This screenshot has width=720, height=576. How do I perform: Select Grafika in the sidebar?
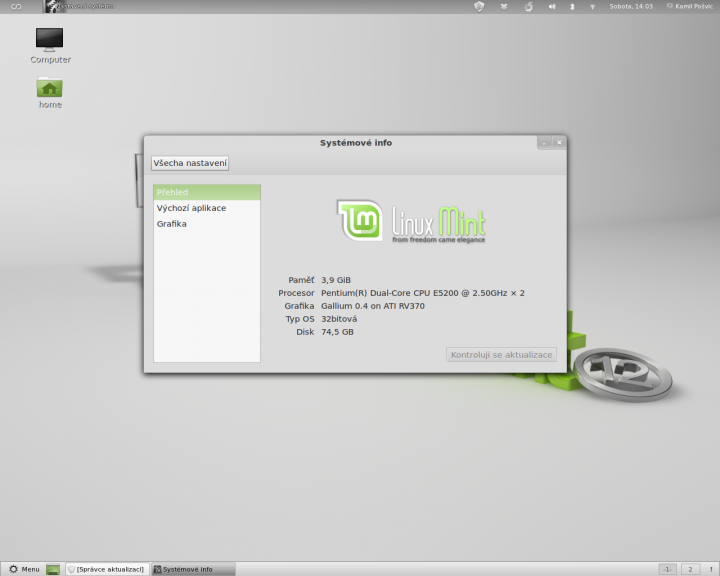(207, 224)
